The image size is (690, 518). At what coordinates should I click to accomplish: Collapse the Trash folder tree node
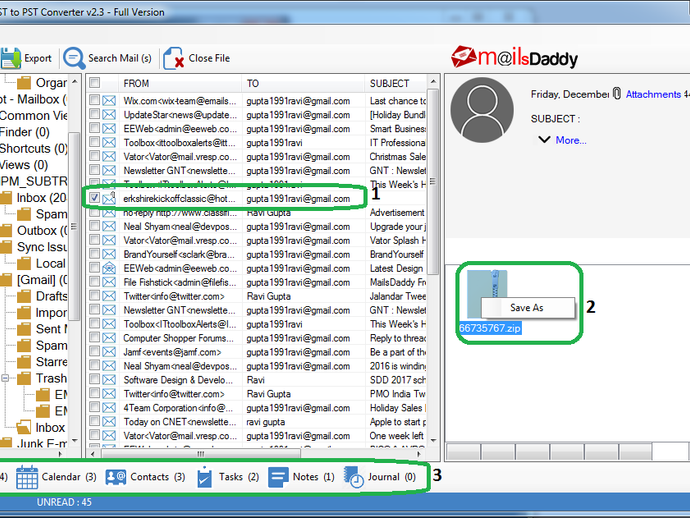coord(5,378)
